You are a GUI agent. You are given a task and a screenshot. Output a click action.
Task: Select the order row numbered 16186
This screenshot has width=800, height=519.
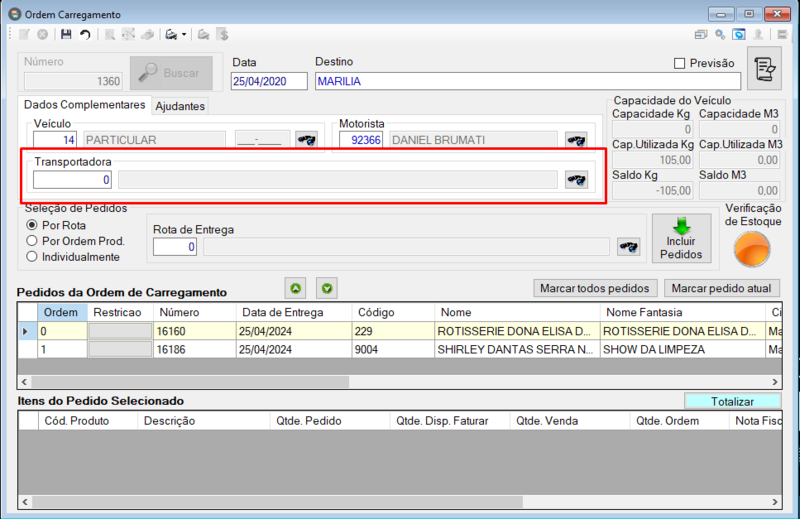399,350
